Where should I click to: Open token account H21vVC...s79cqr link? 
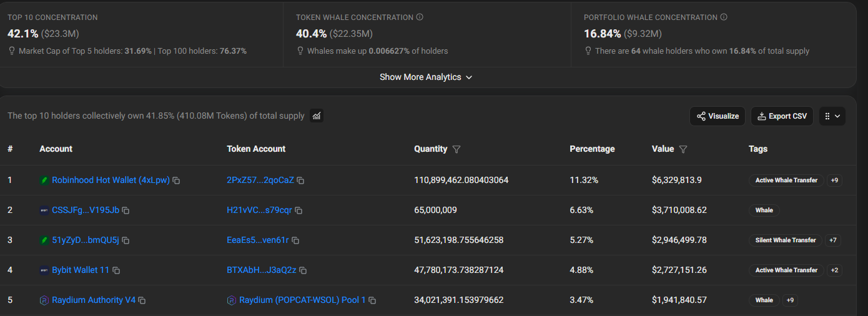pos(259,210)
